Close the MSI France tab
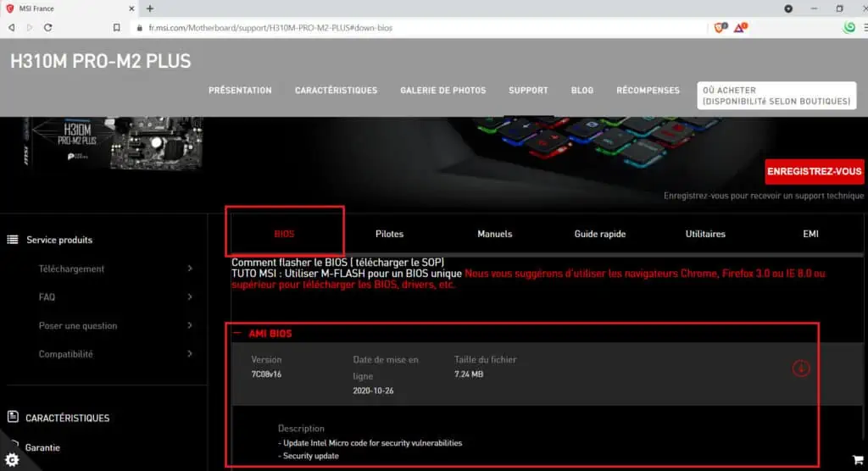The width and height of the screenshot is (868, 471). tap(131, 8)
